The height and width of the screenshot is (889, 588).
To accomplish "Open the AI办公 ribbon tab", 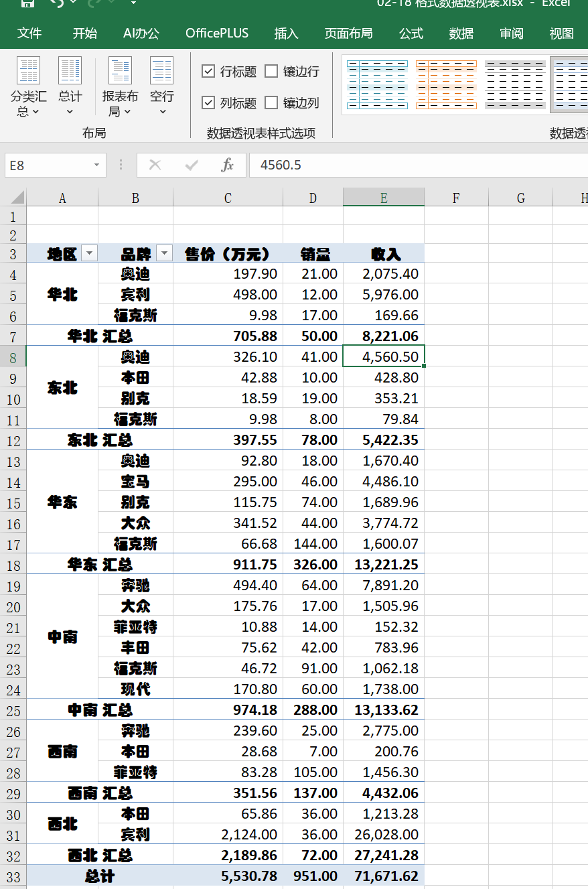I will pos(141,33).
